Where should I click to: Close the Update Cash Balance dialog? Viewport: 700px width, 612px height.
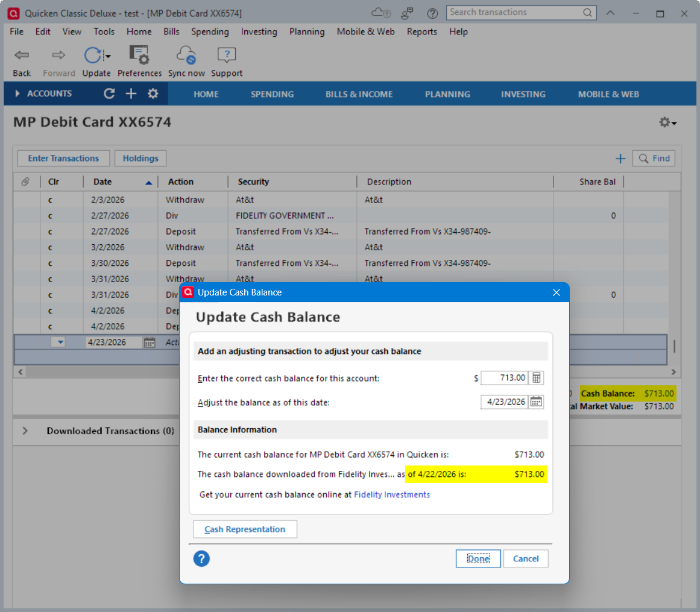pos(557,292)
